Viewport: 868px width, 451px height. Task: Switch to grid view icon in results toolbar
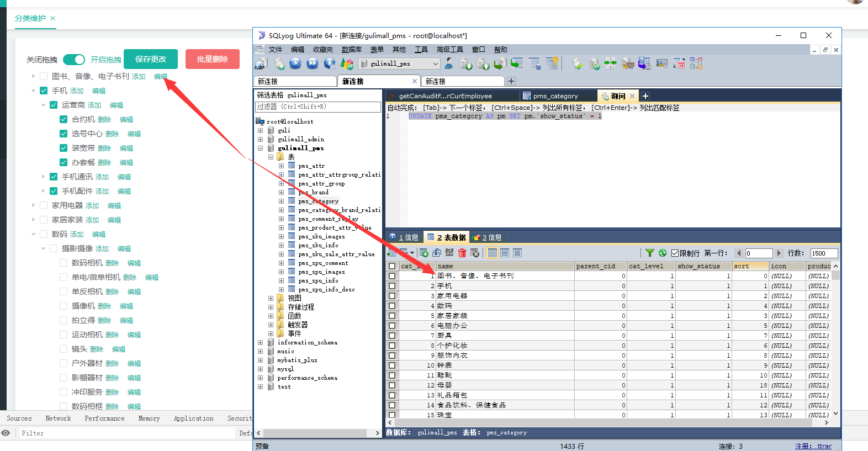point(493,253)
